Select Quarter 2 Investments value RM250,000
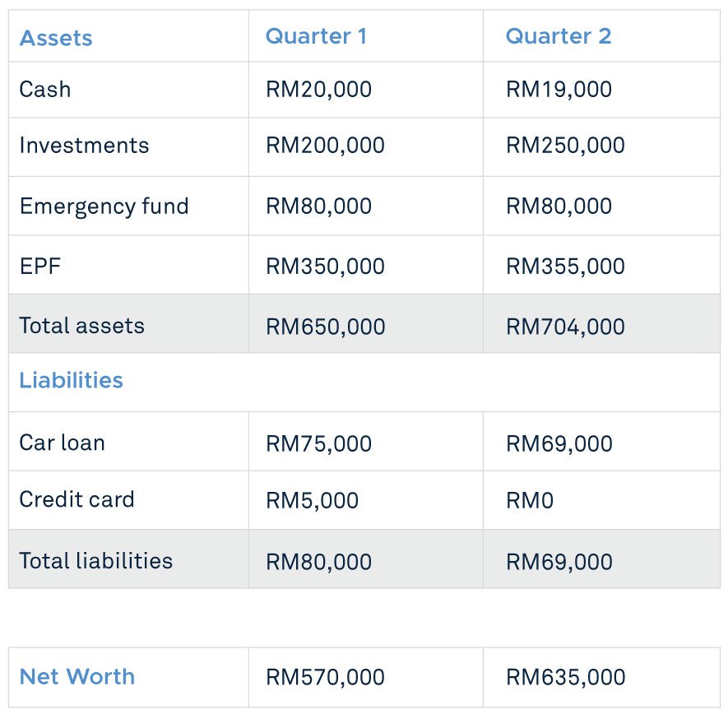Image resolution: width=728 pixels, height=714 pixels. click(565, 146)
